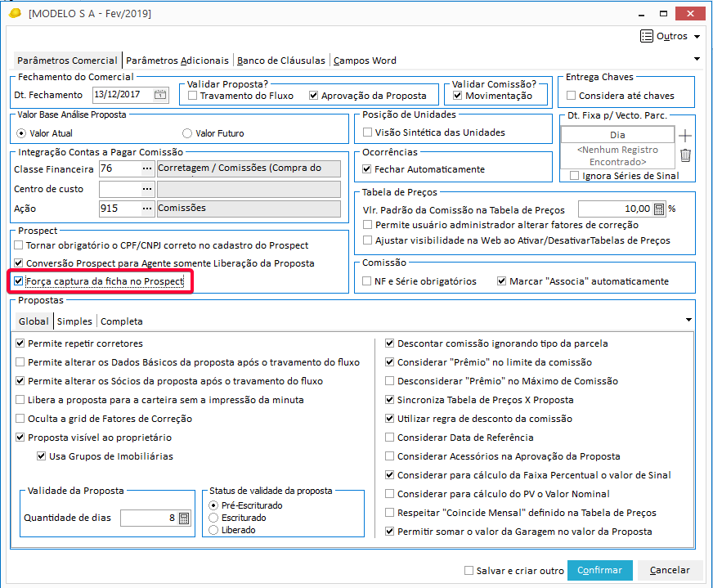Viewport: 713px width, 588px height.
Task: Open calculator for Quantidade de dias
Action: click(183, 518)
